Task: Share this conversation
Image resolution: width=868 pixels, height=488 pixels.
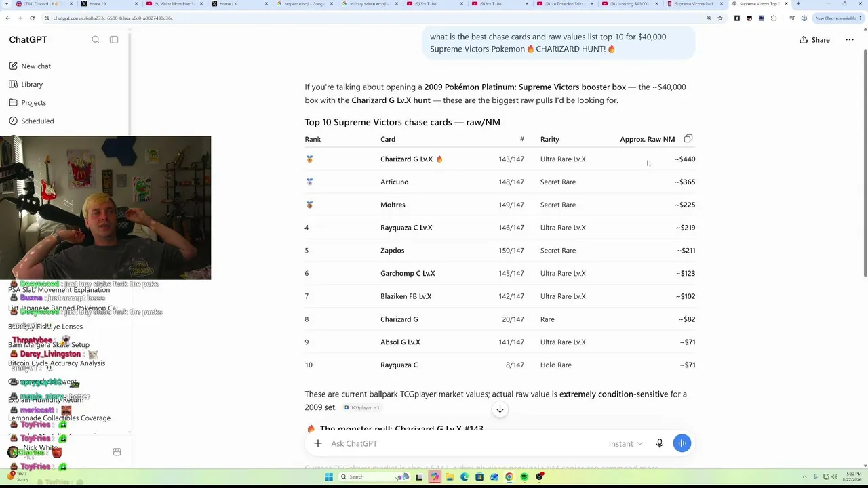Action: click(814, 40)
